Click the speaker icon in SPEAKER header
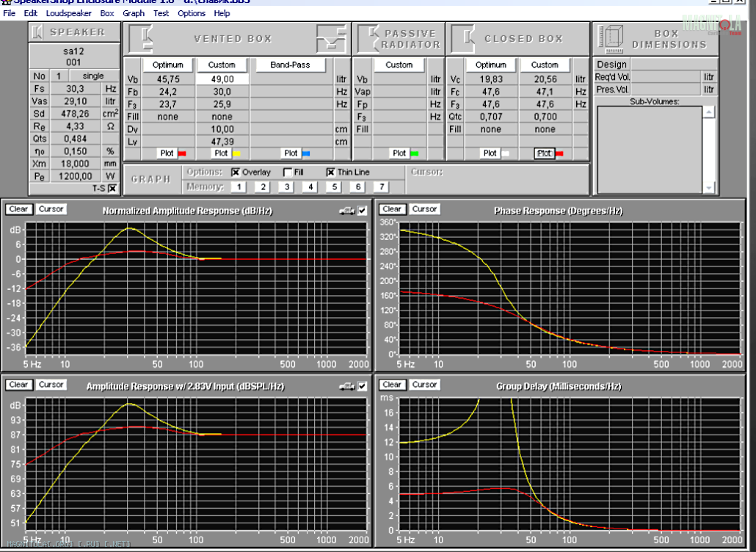The width and height of the screenshot is (756, 552). tap(37, 32)
